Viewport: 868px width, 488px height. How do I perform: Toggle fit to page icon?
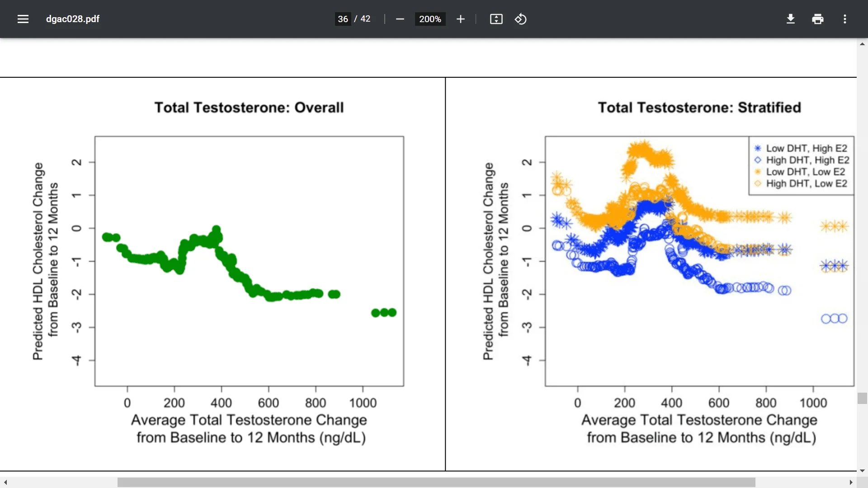click(x=496, y=19)
